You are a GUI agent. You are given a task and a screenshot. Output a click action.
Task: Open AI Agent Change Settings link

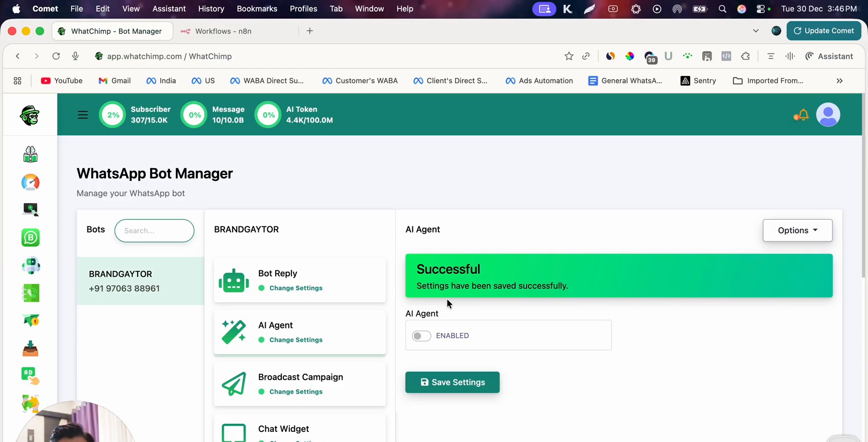click(296, 340)
